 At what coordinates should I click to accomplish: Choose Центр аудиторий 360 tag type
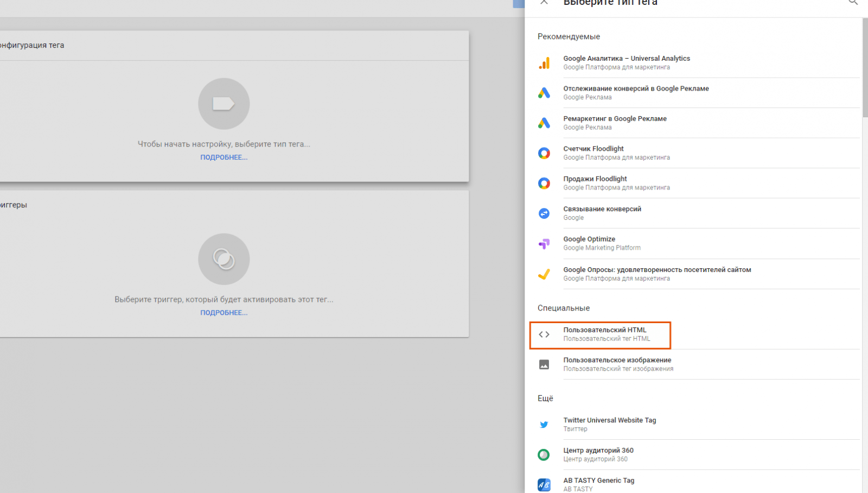click(698, 455)
